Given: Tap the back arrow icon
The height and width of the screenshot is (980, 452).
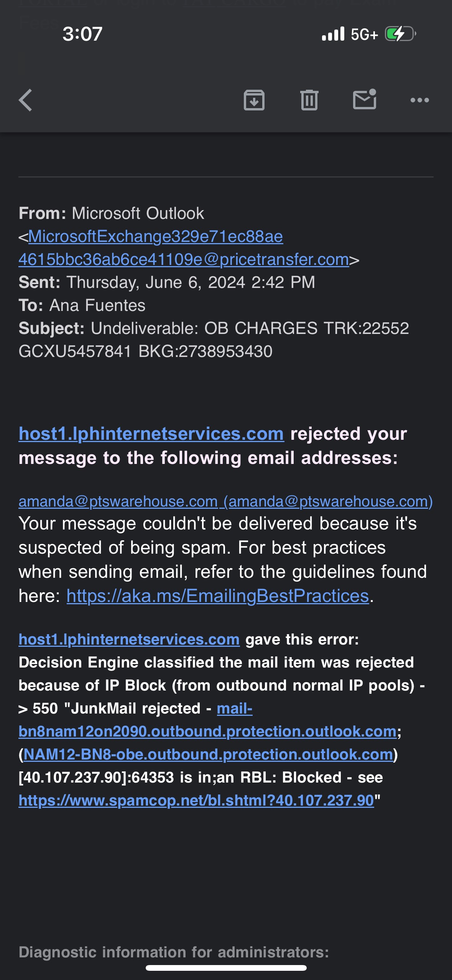Looking at the screenshot, I should (25, 100).
